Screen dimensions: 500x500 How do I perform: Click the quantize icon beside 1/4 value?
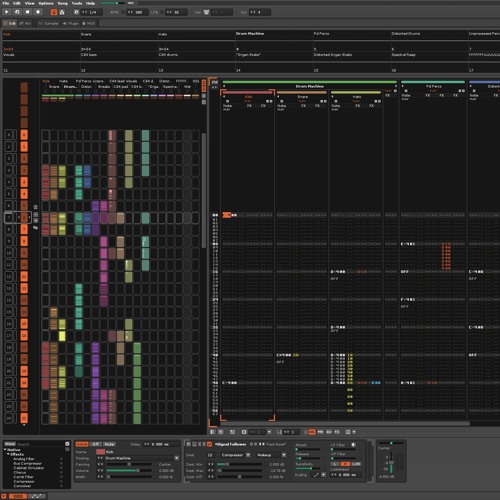pyautogui.click(x=76, y=12)
